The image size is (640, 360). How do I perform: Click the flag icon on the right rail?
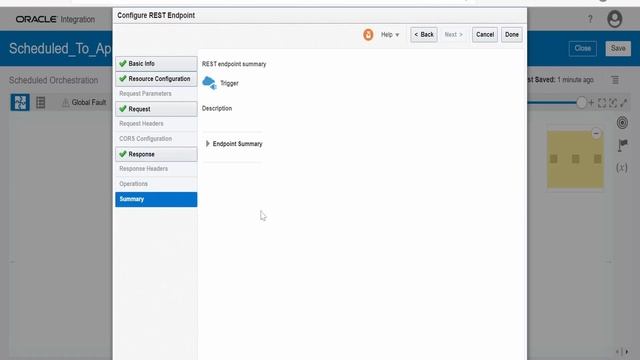(x=623, y=145)
